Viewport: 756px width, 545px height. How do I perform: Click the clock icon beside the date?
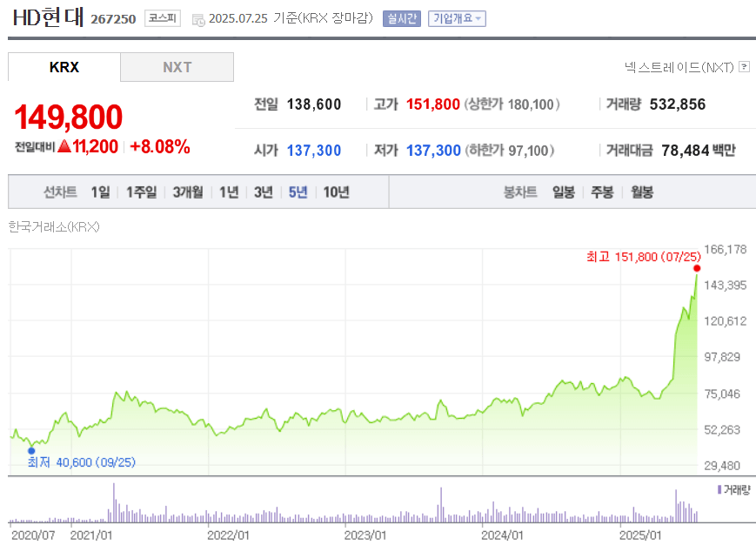click(x=198, y=20)
